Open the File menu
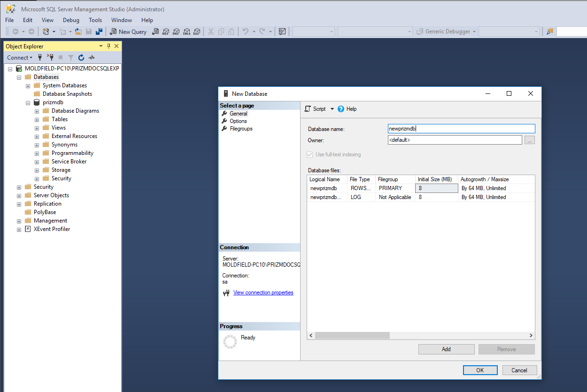Screen dimensions: 587x392 click(x=10, y=20)
